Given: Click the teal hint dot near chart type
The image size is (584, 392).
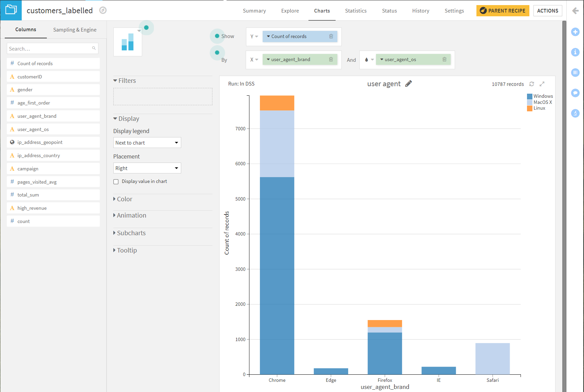Looking at the screenshot, I should point(146,27).
